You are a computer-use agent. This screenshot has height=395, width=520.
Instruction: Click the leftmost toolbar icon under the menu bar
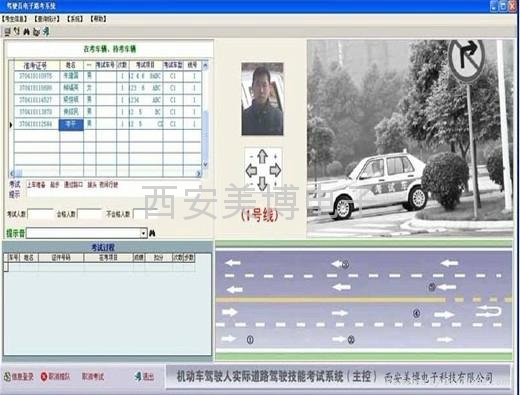click(x=8, y=32)
